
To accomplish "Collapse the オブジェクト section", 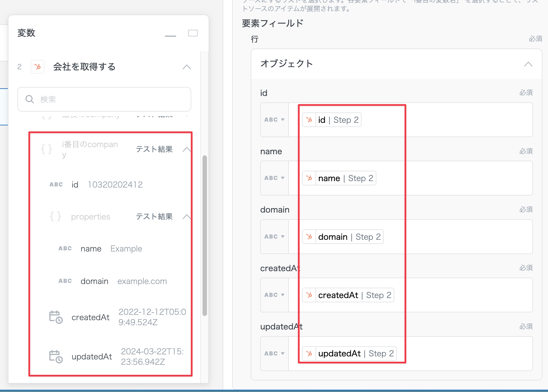I will pyautogui.click(x=528, y=64).
